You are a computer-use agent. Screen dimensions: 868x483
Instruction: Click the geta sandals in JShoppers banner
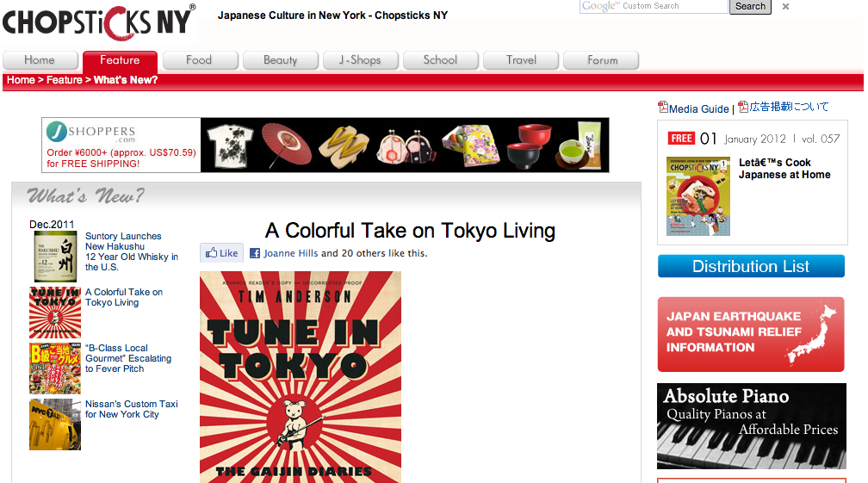[344, 146]
